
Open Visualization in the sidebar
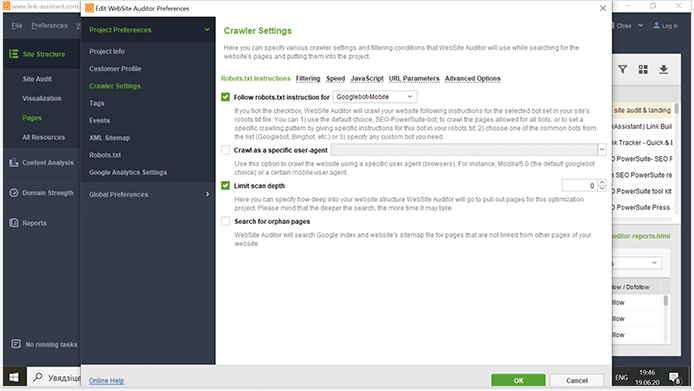tap(42, 98)
